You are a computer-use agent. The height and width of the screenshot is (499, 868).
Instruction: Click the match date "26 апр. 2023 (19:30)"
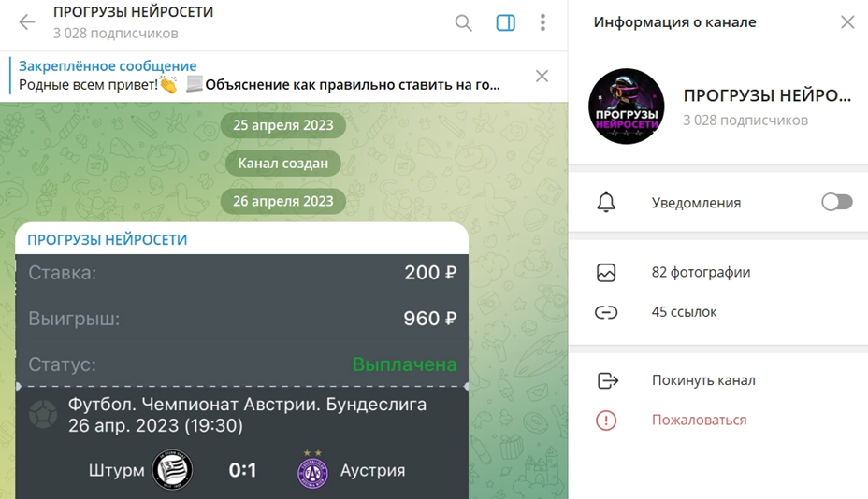(155, 425)
